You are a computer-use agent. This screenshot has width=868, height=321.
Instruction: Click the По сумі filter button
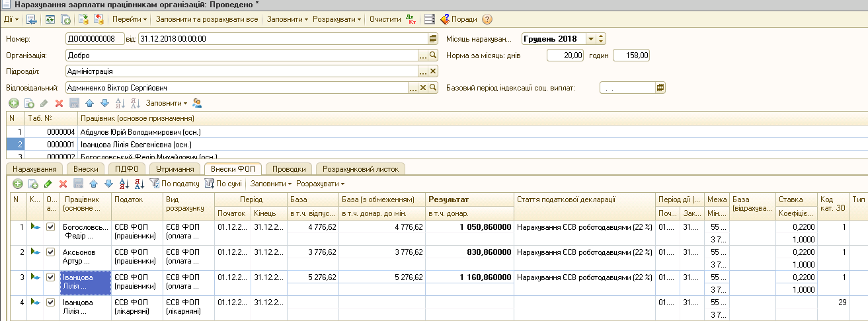[223, 183]
